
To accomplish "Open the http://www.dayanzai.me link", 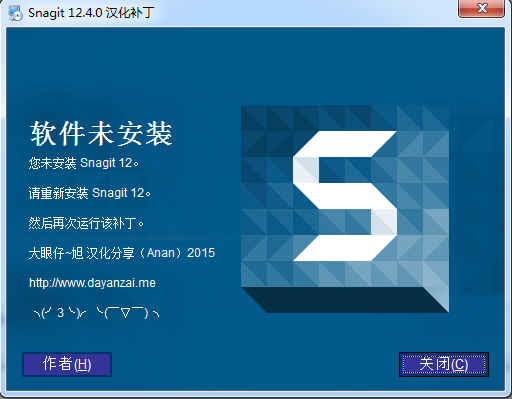I will (92, 283).
